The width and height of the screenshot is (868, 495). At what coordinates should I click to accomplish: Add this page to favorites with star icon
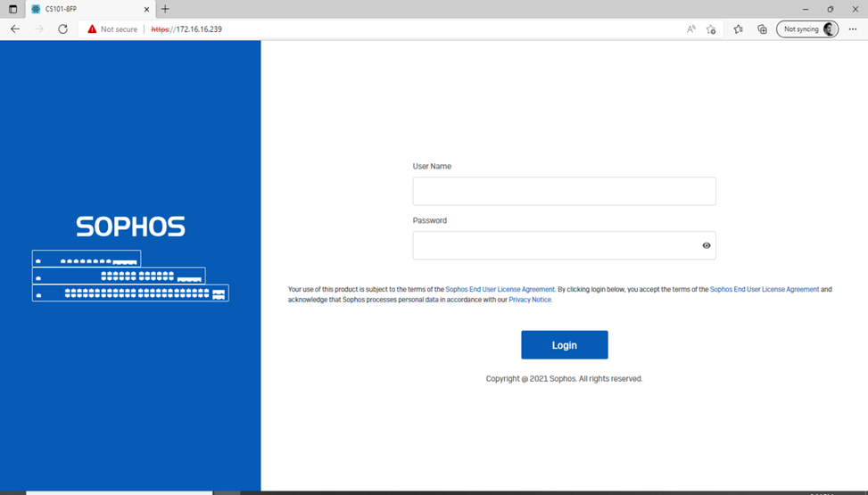(x=711, y=29)
